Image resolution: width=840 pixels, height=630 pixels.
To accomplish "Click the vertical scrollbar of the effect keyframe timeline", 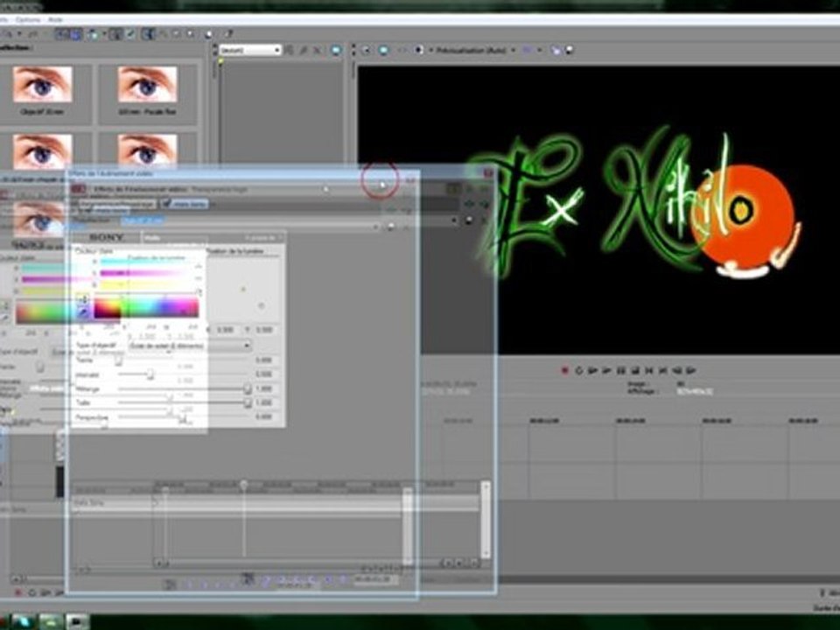I will (x=486, y=520).
